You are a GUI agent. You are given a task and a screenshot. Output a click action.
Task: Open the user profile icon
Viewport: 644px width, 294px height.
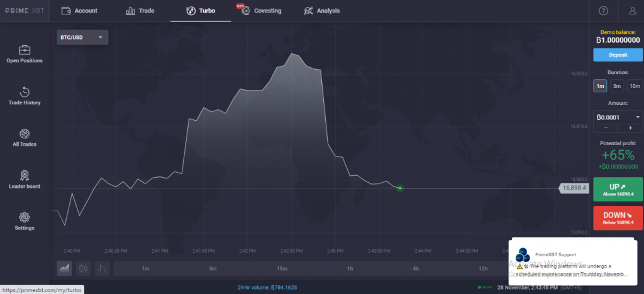(x=633, y=11)
